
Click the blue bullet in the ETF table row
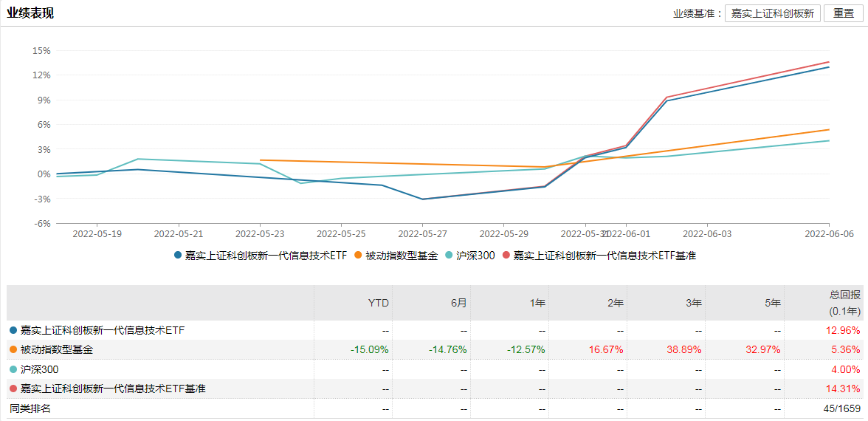pyautogui.click(x=13, y=330)
